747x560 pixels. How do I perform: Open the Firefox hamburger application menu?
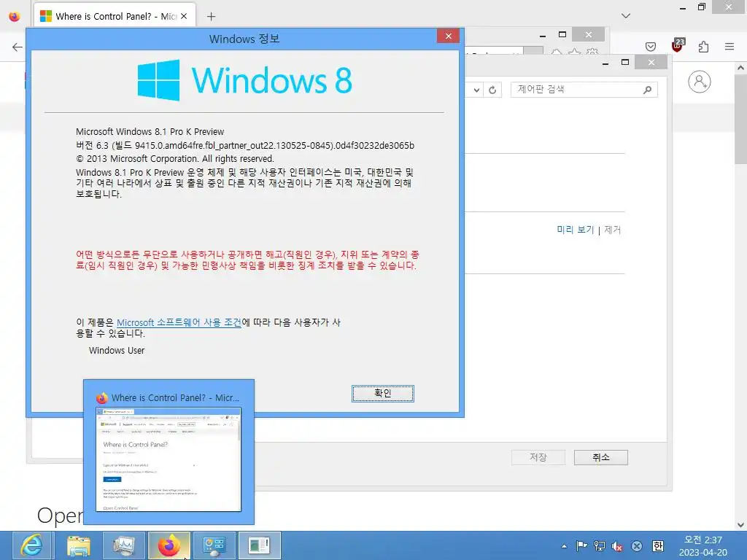729,47
